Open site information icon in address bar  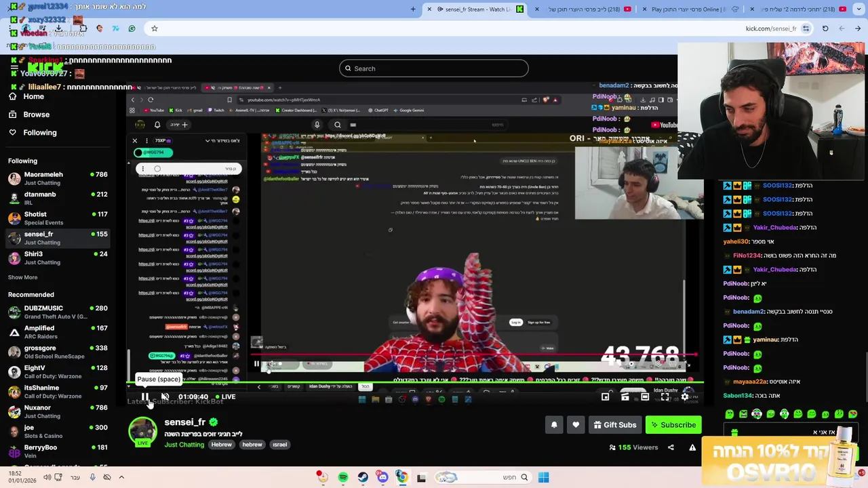coord(806,28)
